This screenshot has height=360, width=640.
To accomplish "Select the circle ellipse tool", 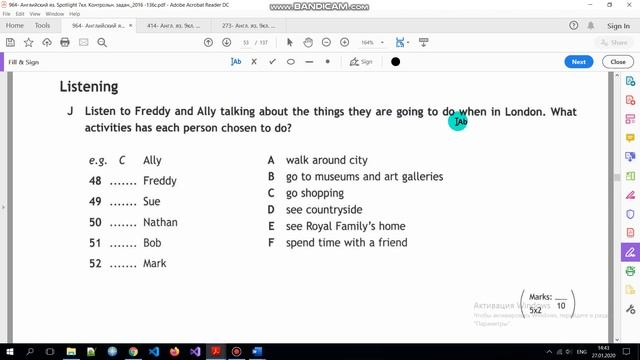I will tap(291, 62).
